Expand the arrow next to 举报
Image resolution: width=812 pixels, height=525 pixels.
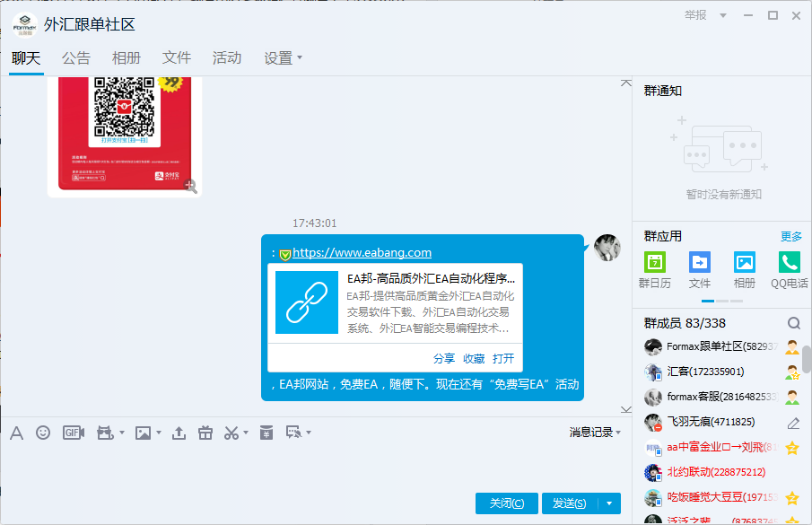723,15
